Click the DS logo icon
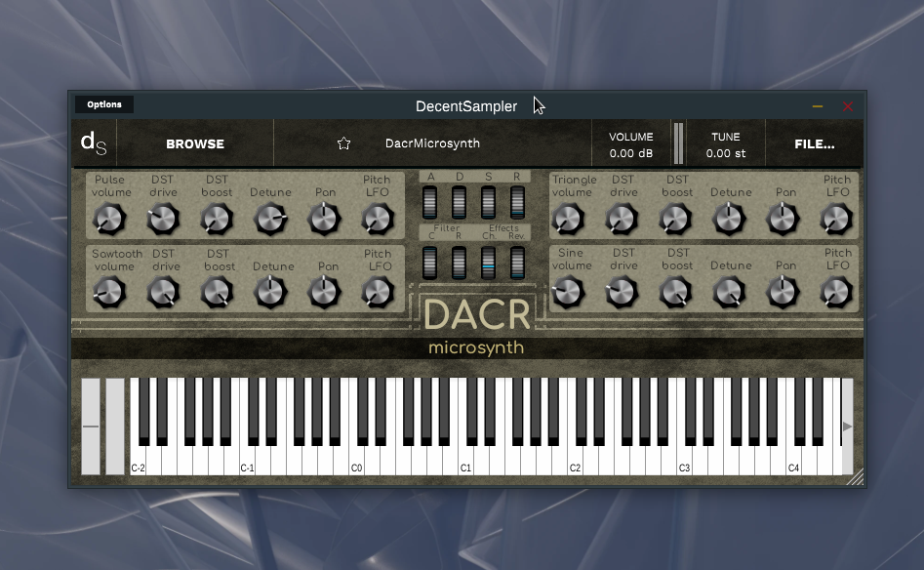 pyautogui.click(x=94, y=143)
